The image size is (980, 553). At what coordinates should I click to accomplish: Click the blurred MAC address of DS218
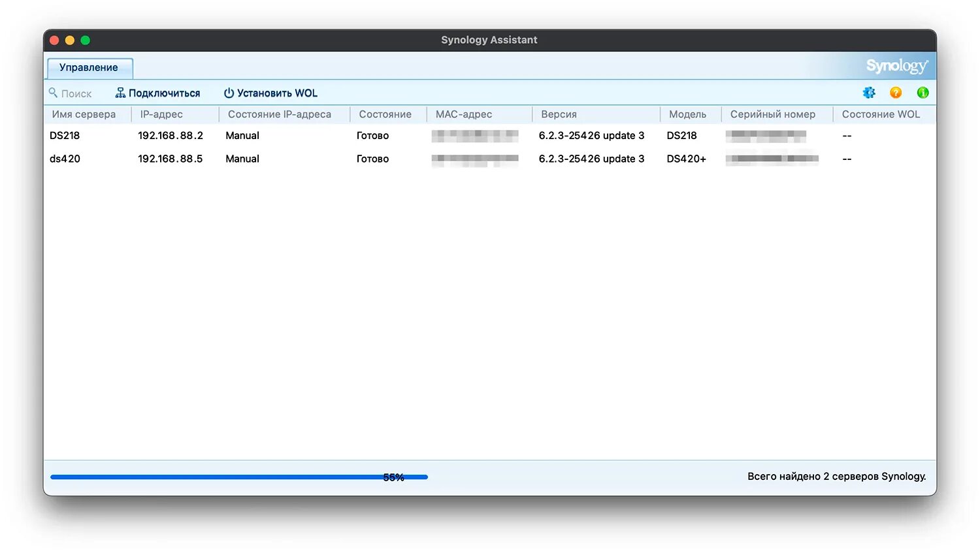475,136
